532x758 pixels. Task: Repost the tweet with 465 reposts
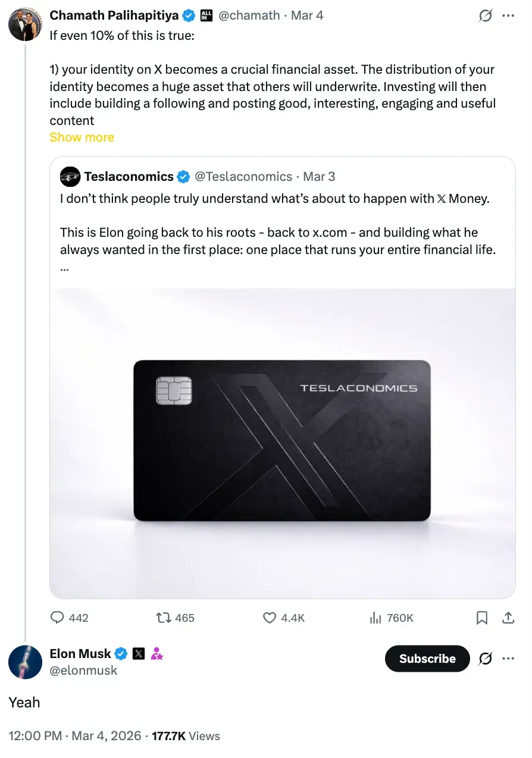coord(164,618)
